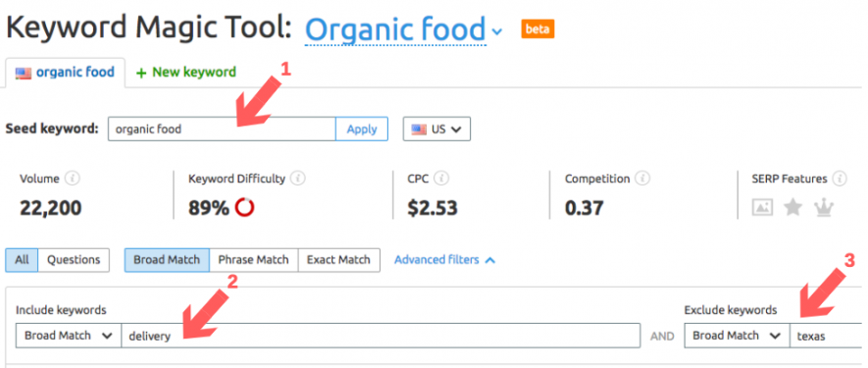Click the Competition info icon
The height and width of the screenshot is (368, 868).
[642, 179]
